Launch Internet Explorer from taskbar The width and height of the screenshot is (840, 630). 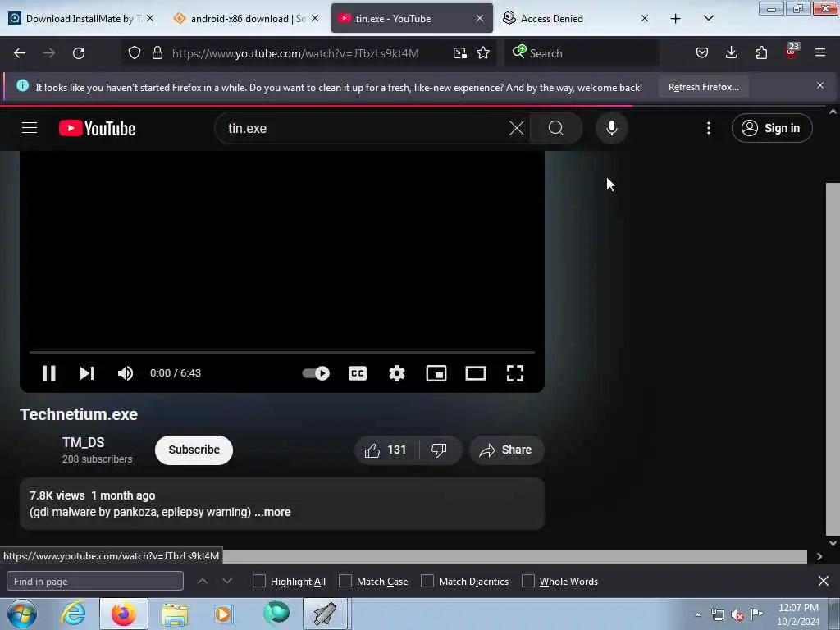pos(73,614)
